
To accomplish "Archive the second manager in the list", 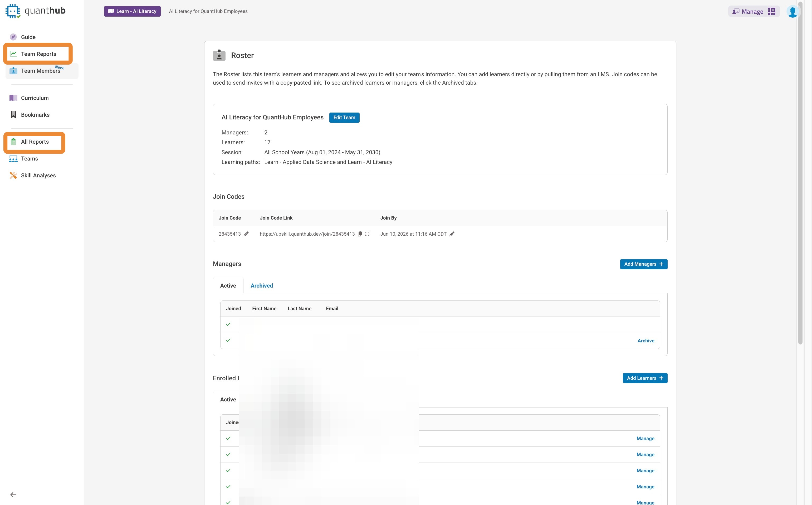I will point(646,341).
